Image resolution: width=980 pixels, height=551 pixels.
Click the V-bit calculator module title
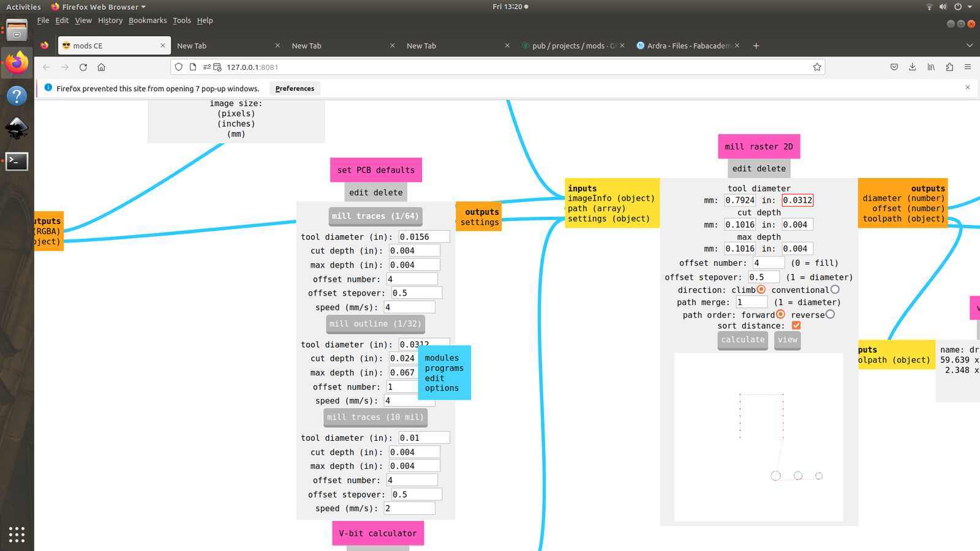point(378,533)
